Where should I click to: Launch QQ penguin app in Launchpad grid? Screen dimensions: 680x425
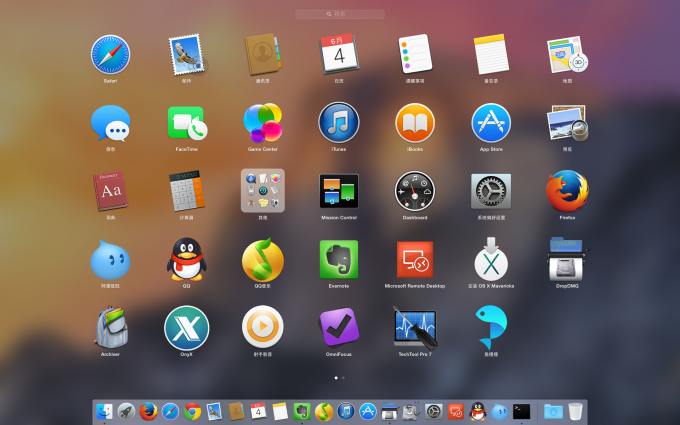point(186,259)
